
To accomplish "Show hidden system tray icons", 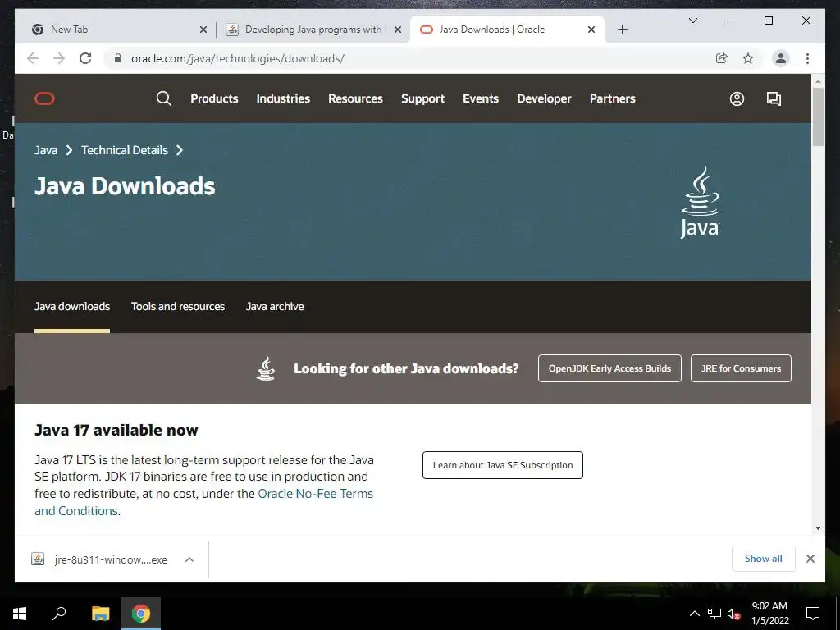I will (694, 614).
